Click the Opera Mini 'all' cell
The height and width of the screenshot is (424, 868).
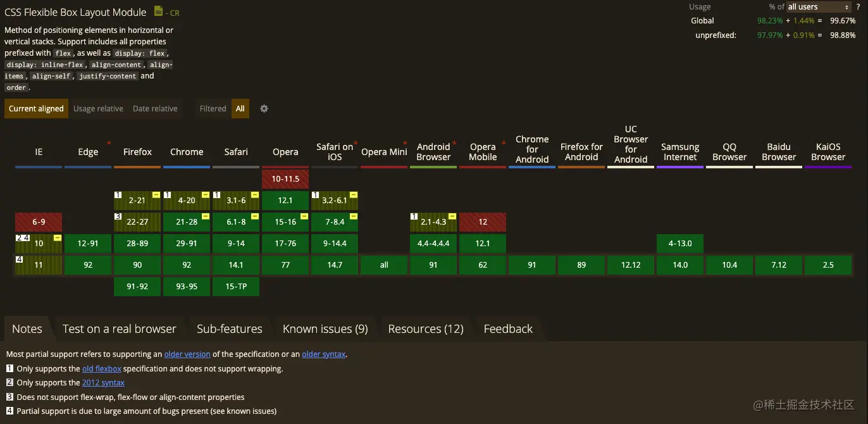coord(384,265)
